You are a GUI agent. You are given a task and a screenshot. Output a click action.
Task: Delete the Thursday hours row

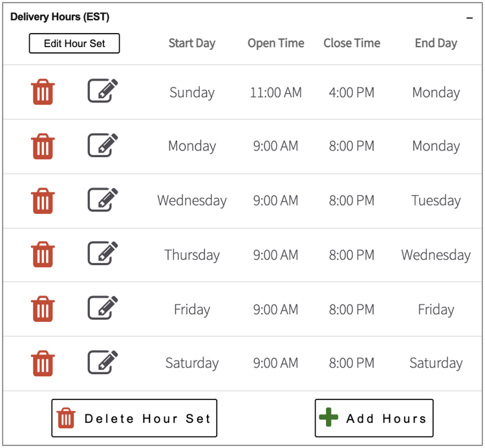coord(43,254)
